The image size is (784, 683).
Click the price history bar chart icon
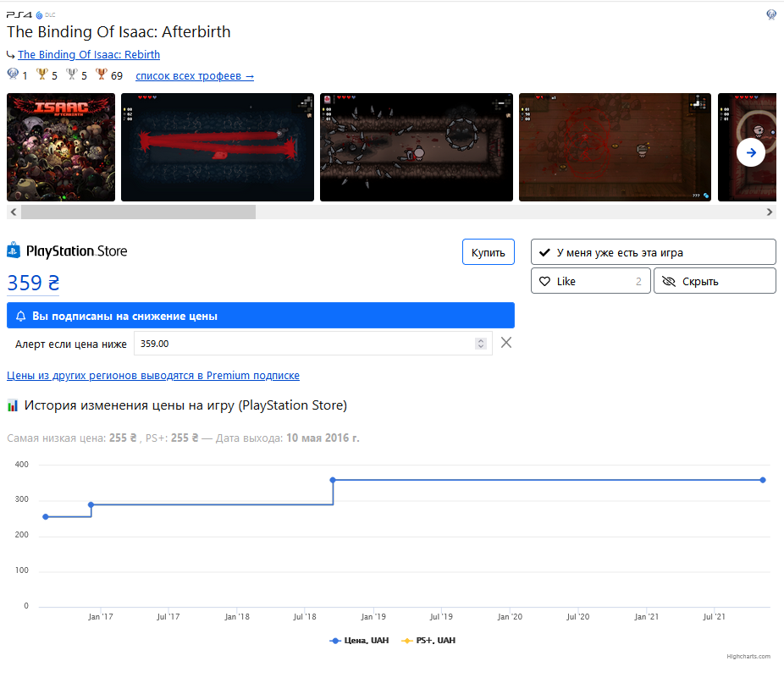tap(13, 405)
